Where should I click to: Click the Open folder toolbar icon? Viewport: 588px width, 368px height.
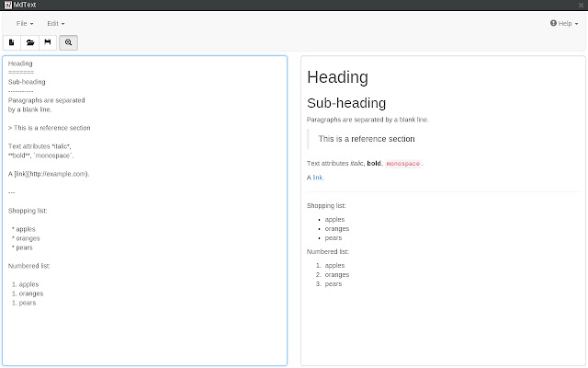coord(30,42)
